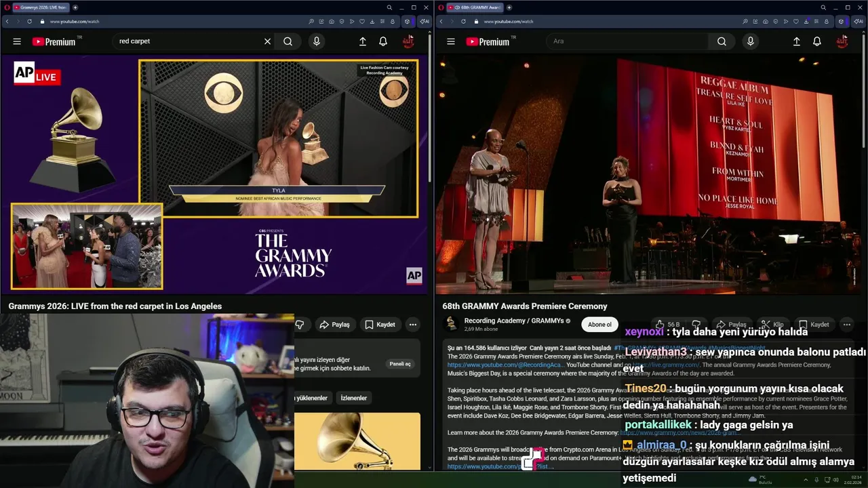Open downloads icon in right Opera toolbar

[x=806, y=22]
